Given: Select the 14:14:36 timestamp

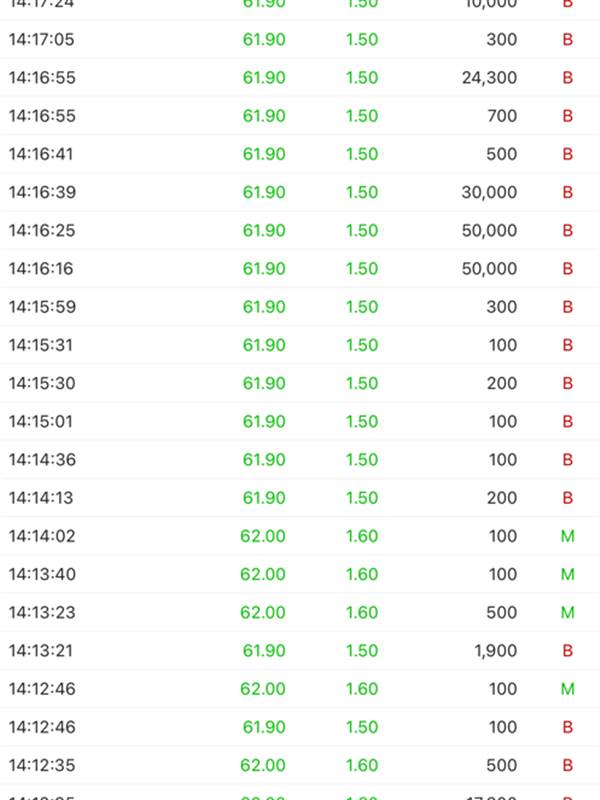Looking at the screenshot, I should 42,460.
